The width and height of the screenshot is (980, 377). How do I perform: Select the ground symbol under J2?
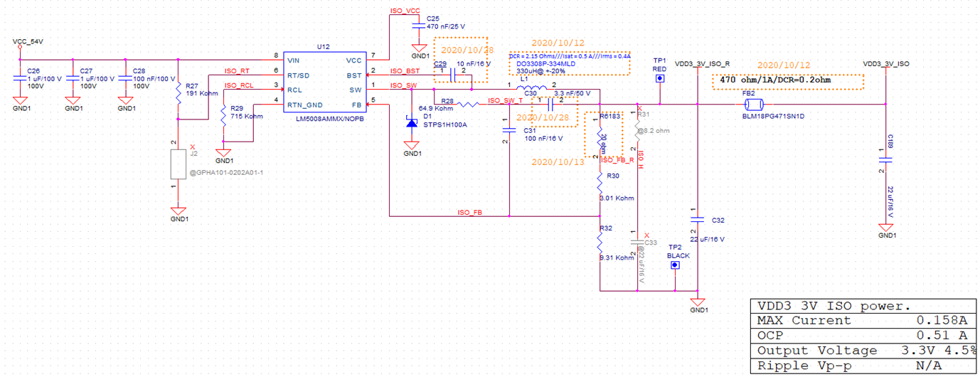pos(179,211)
